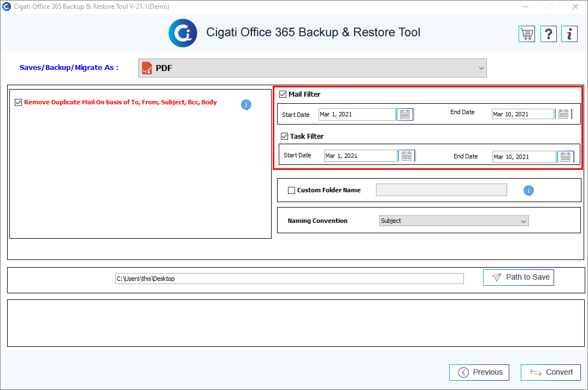Show info about Remove Duplicate Mail option
Viewport: 588px width, 390px height.
coord(246,105)
